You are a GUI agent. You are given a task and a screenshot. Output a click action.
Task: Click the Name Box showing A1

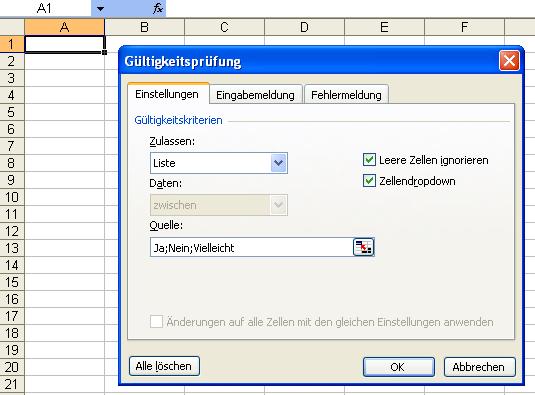pos(45,8)
